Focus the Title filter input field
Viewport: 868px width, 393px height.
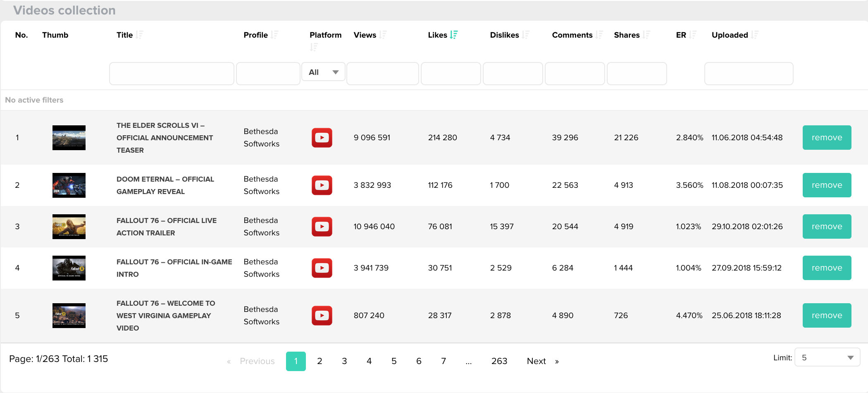click(172, 74)
